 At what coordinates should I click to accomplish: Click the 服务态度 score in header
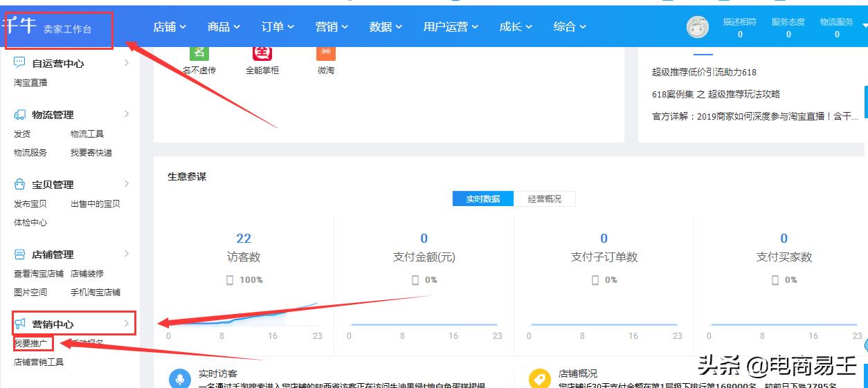coord(788,27)
